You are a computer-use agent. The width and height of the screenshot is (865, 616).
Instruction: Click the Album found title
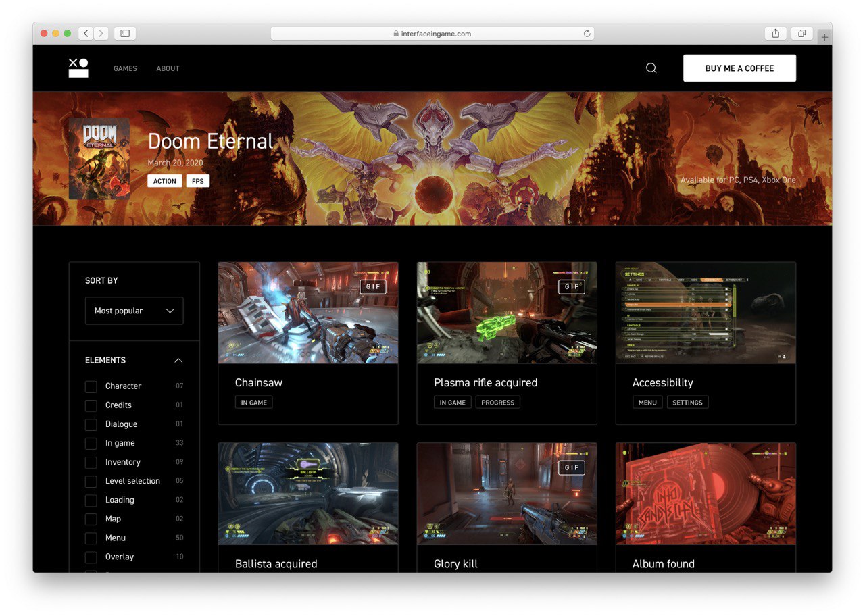(664, 563)
